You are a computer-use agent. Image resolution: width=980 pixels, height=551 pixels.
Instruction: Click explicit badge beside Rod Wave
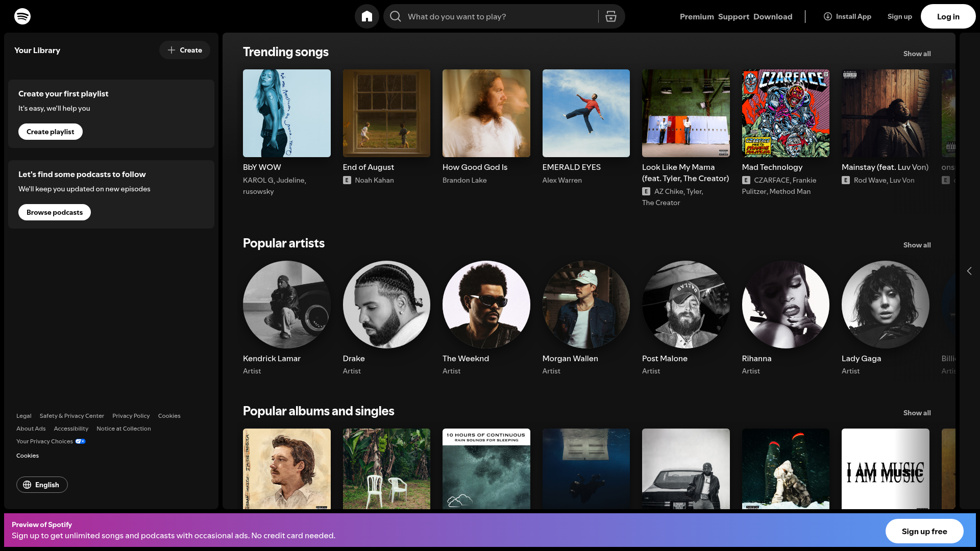(x=846, y=180)
